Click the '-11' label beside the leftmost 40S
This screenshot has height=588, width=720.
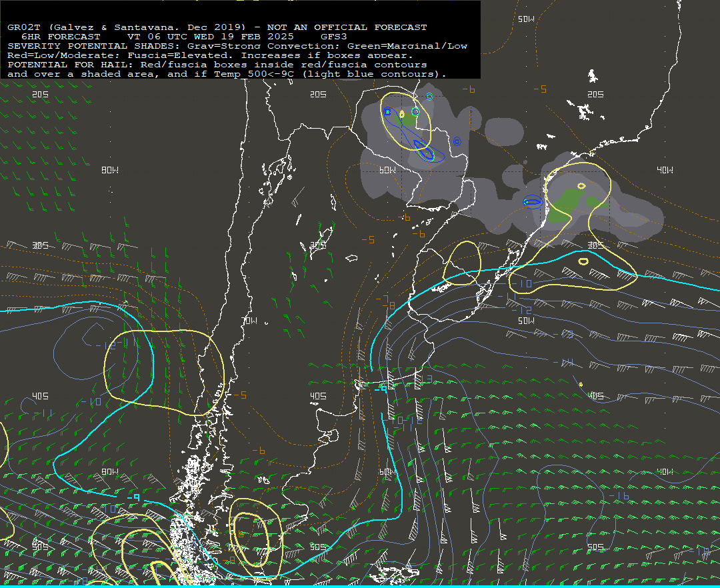pos(43,413)
